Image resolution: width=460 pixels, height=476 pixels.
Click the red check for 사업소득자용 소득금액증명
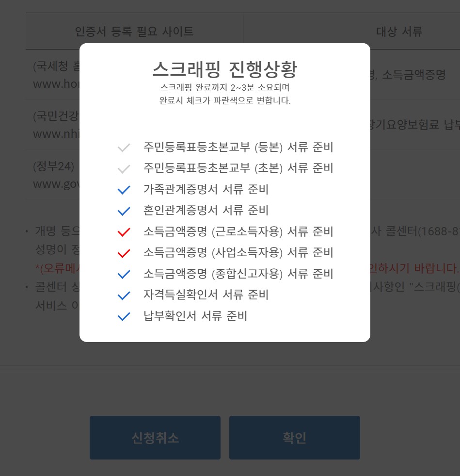124,253
